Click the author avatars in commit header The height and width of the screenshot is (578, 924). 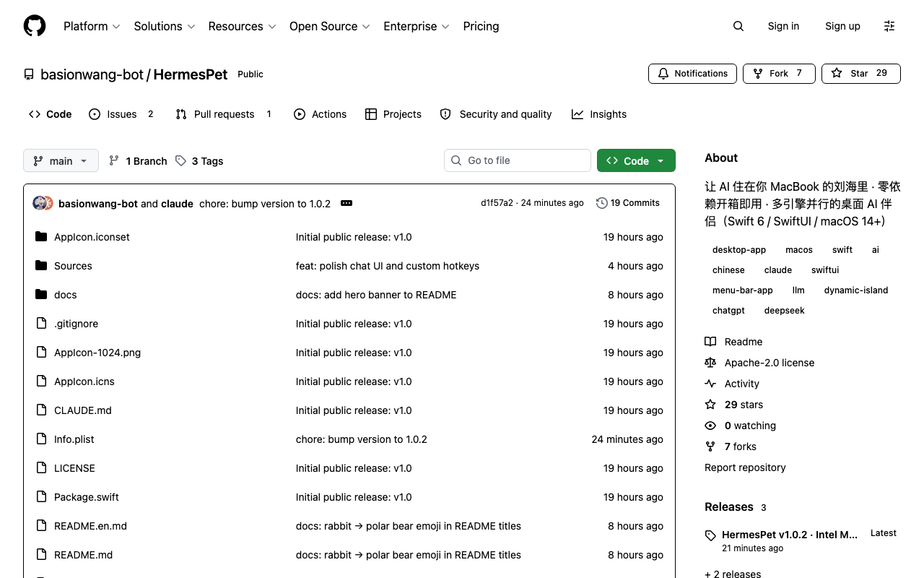43,203
